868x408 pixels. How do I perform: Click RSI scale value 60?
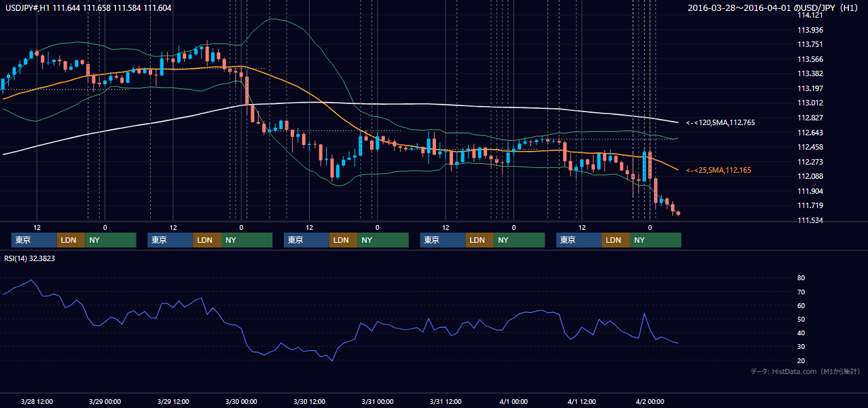[801, 305]
